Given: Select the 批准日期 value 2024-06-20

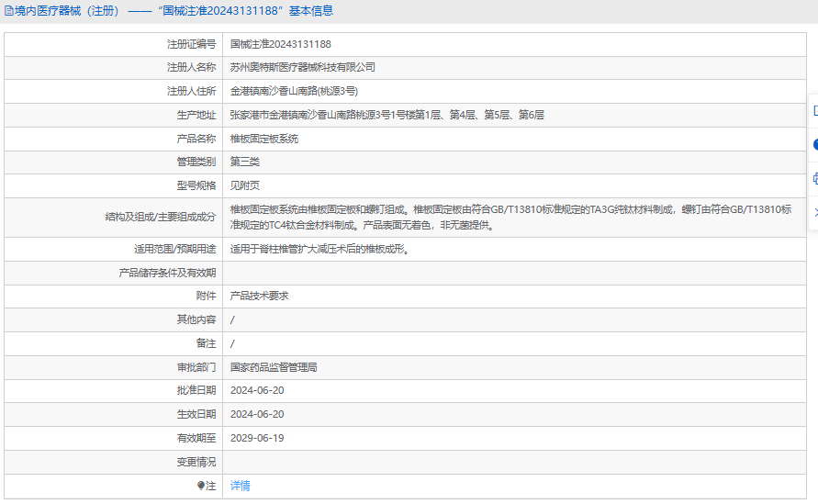Looking at the screenshot, I should pos(257,390).
